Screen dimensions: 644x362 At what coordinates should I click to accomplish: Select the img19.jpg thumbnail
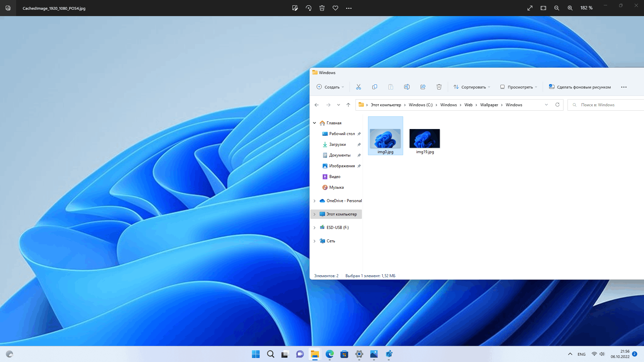click(x=425, y=138)
